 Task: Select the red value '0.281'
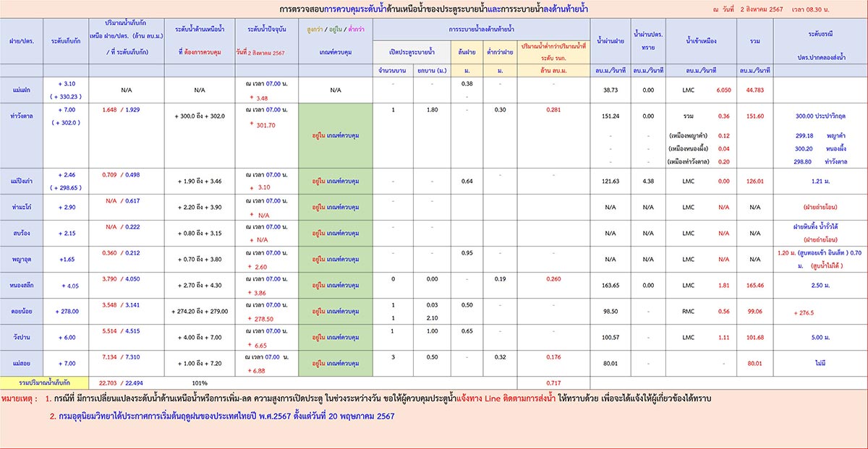(553, 110)
